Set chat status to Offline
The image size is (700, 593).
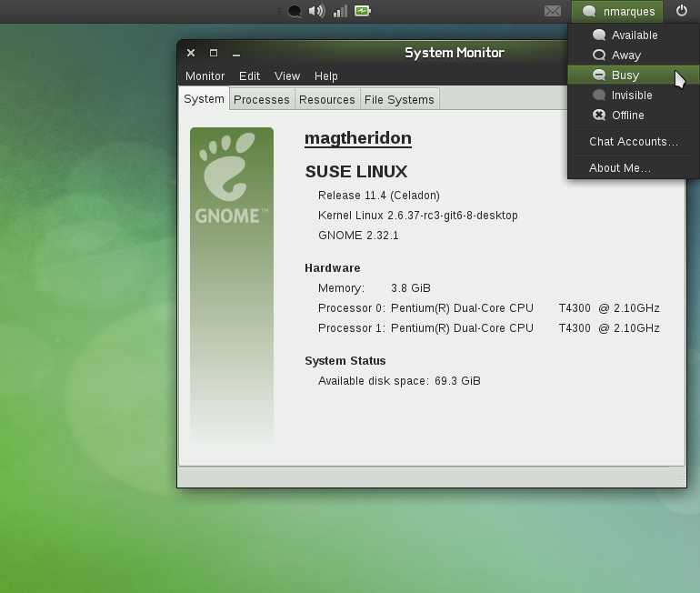point(633,116)
